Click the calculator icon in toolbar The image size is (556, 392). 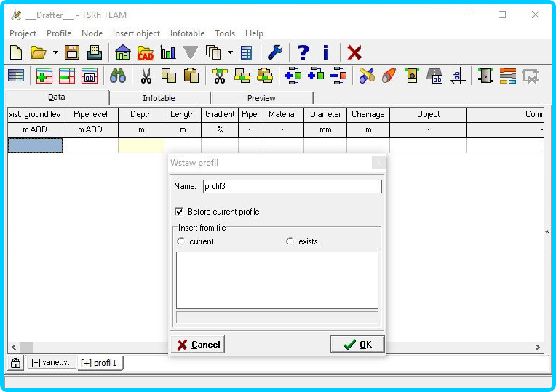(246, 52)
